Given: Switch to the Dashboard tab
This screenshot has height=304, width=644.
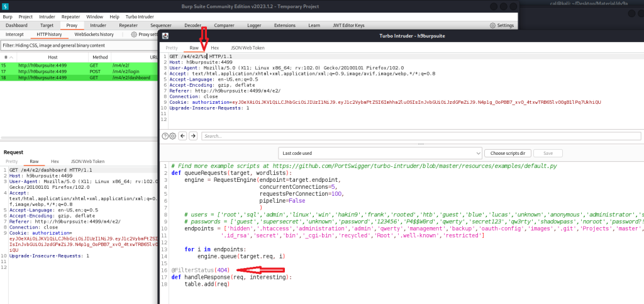Looking at the screenshot, I should 16,25.
